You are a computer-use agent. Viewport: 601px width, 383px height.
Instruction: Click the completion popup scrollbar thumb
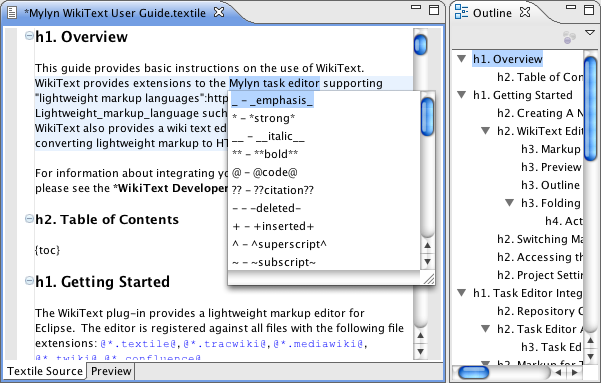tap(427, 116)
